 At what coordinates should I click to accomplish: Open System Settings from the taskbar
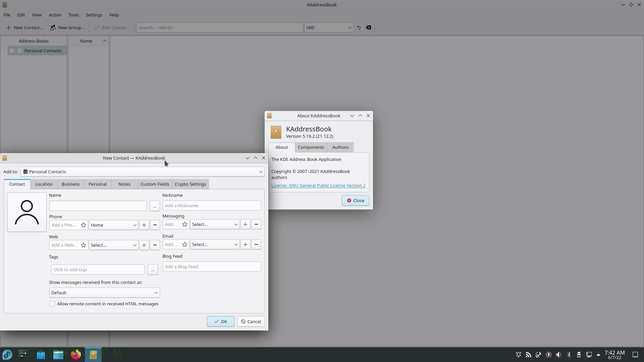pyautogui.click(x=23, y=354)
